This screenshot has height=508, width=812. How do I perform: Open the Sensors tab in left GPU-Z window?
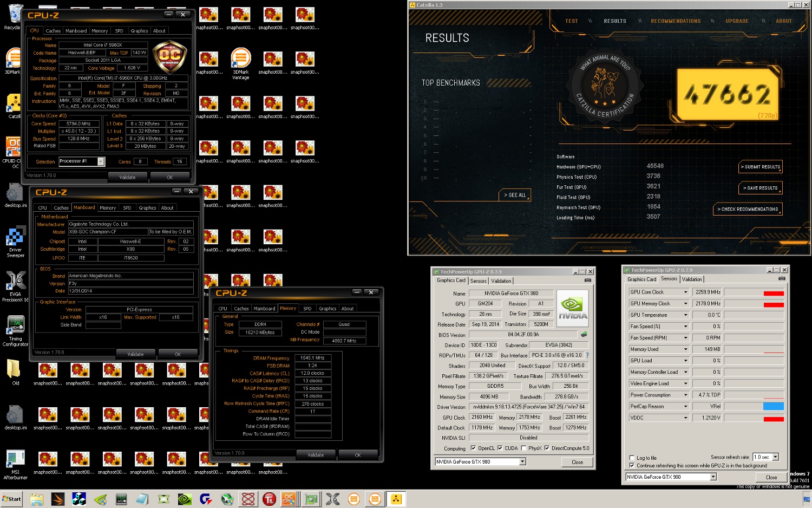tap(478, 281)
